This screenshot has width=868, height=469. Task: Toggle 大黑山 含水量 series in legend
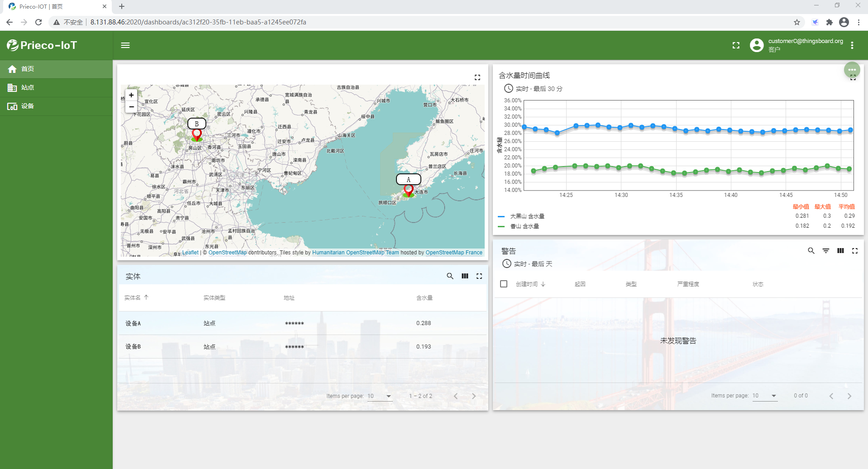pyautogui.click(x=527, y=216)
